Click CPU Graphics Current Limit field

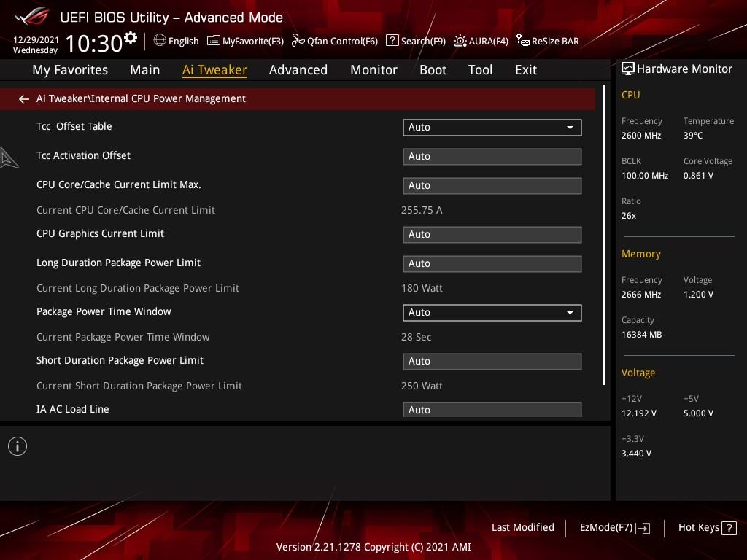point(492,235)
